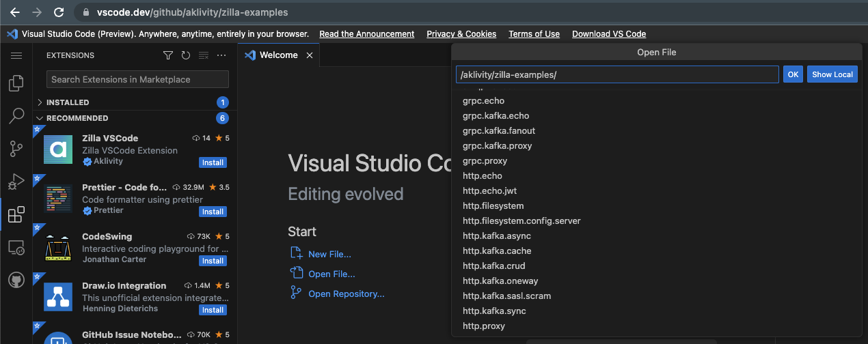This screenshot has height=344, width=868.
Task: Select http.kafka.crud folder
Action: click(x=656, y=266)
